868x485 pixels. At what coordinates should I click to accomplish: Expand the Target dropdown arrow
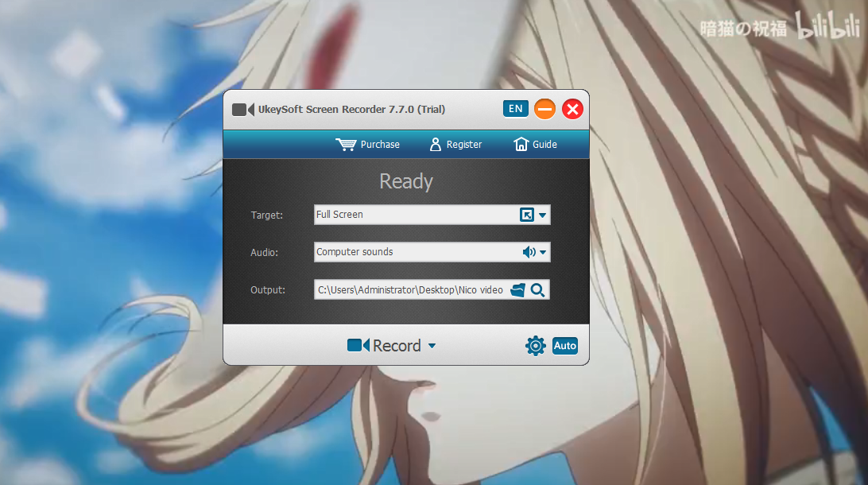[x=543, y=215]
